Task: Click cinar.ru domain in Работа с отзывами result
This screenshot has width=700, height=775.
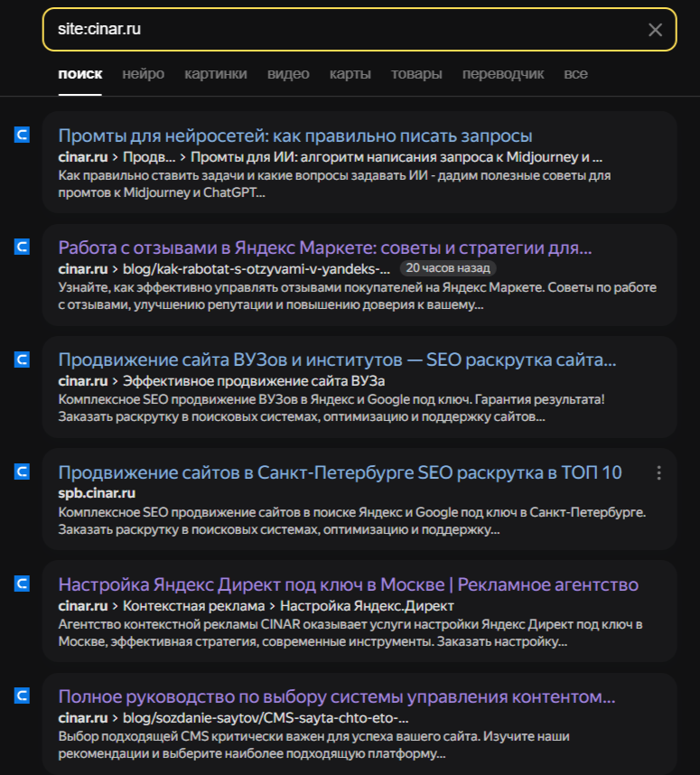Action: (83, 269)
